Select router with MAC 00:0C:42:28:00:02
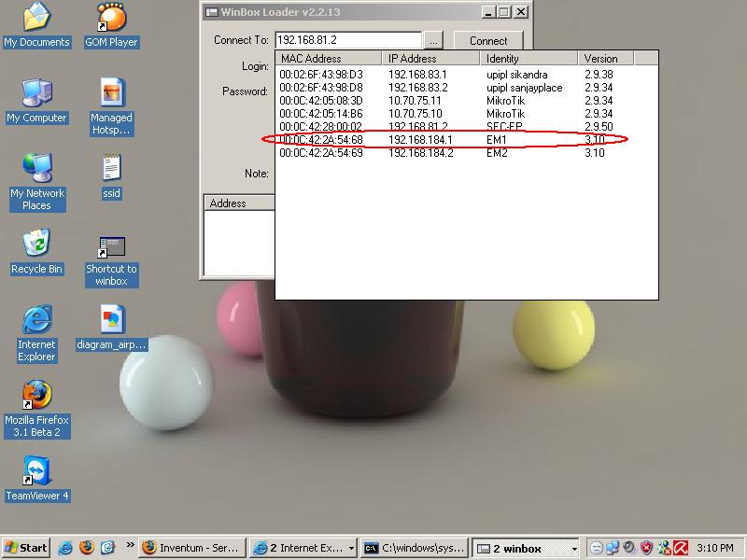The image size is (747, 560). point(467,127)
